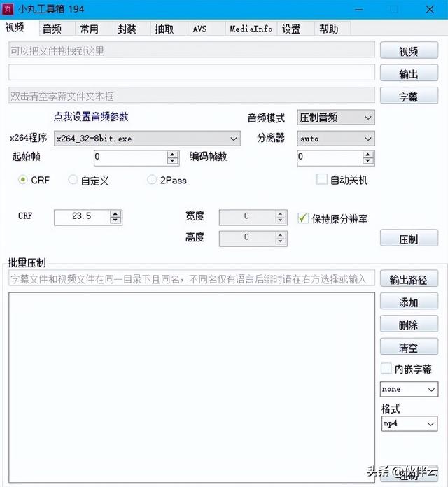448x487 pixels.
Task: Open the x264程序 dropdown
Action: pyautogui.click(x=147, y=139)
